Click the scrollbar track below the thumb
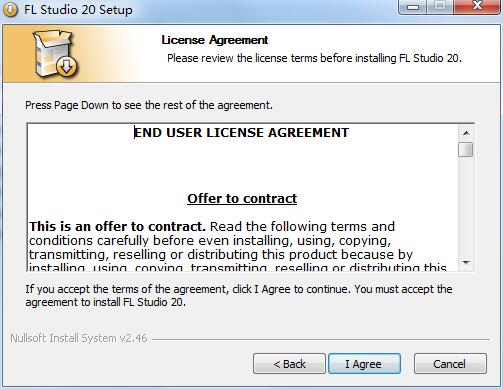The image size is (503, 389). coord(466,206)
